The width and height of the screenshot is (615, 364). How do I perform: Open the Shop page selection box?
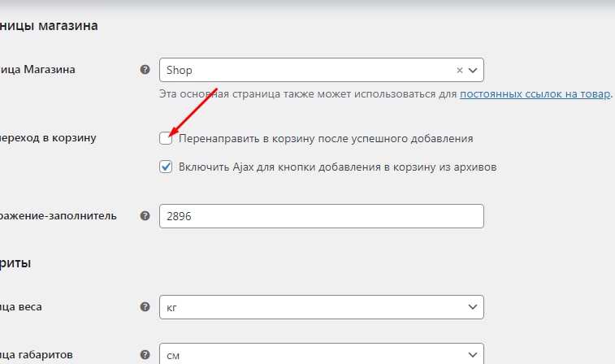tap(309, 71)
